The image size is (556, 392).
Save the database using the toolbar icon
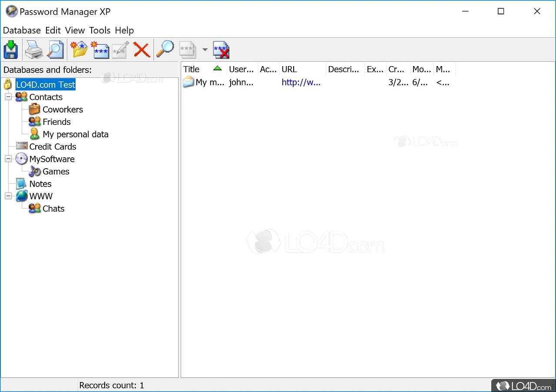point(10,50)
